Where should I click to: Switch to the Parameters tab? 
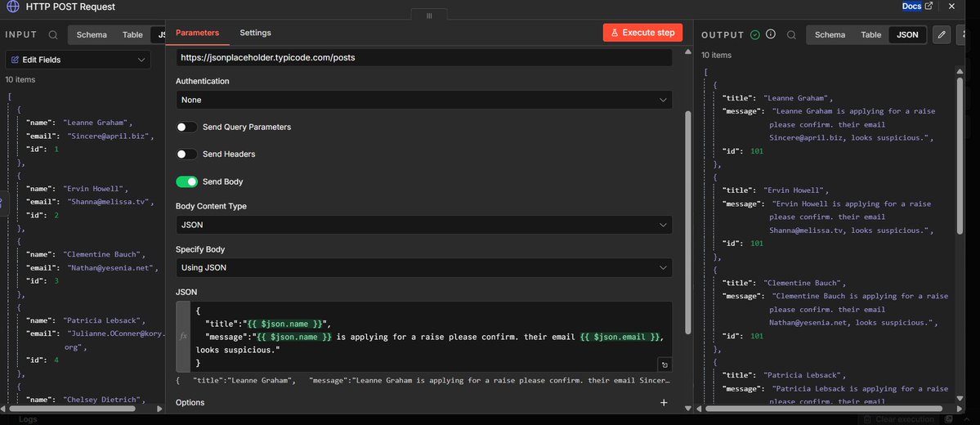coord(198,34)
